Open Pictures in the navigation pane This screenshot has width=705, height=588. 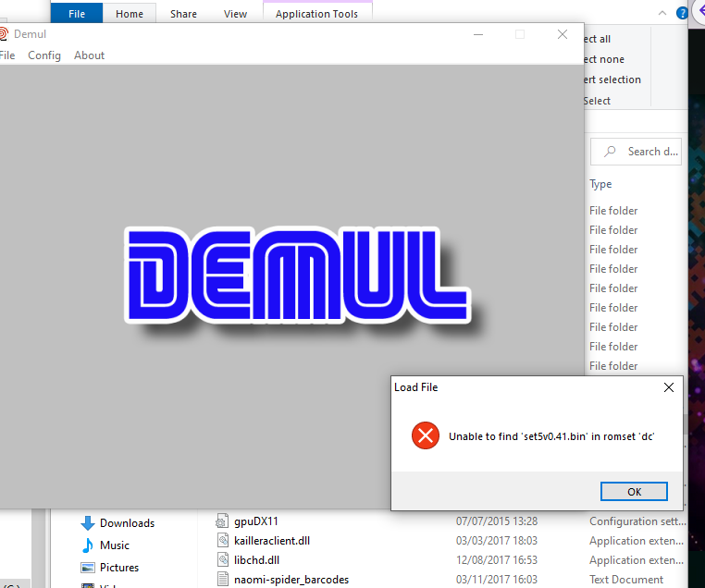click(x=119, y=568)
